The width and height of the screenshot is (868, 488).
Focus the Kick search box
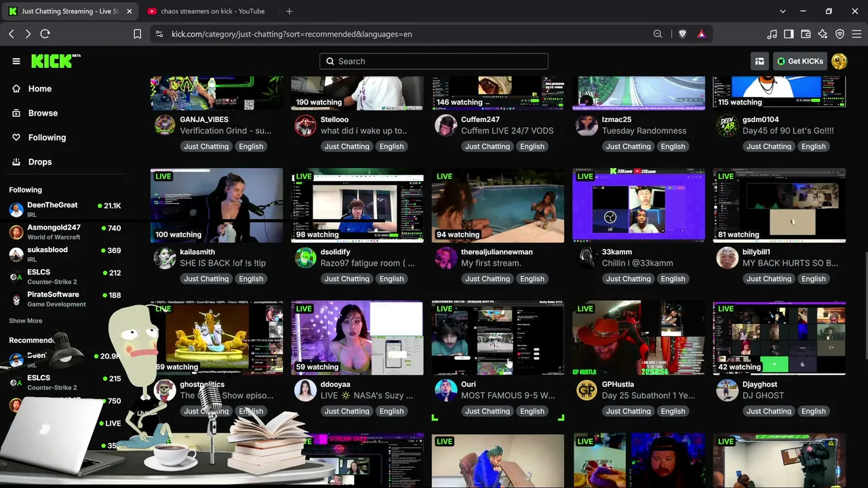click(x=434, y=61)
